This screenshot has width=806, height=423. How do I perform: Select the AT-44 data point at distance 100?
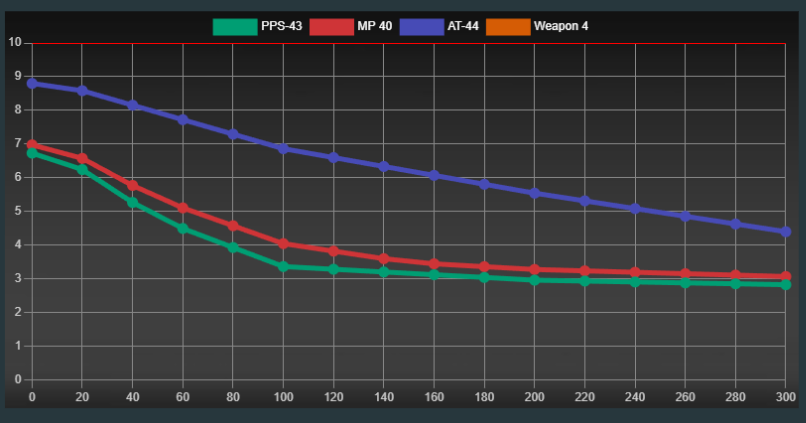[x=283, y=148]
